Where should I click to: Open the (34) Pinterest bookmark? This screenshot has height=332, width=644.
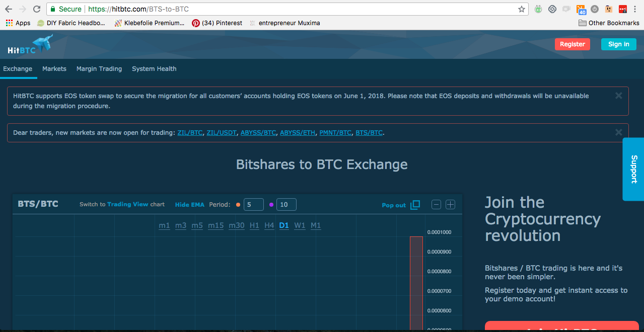point(217,23)
